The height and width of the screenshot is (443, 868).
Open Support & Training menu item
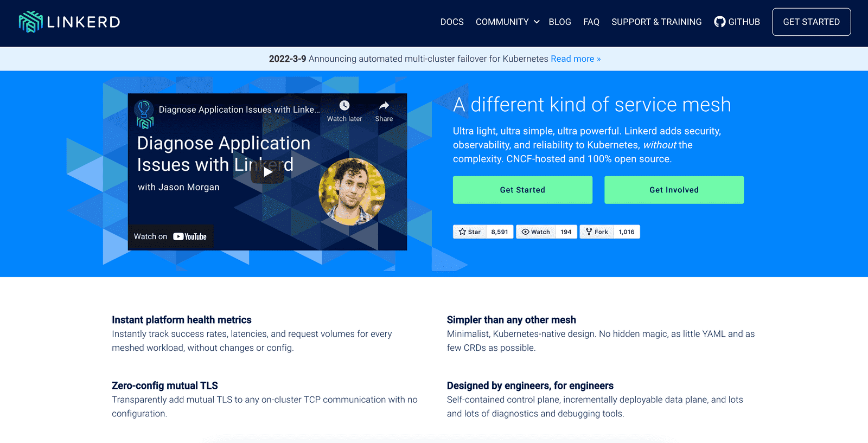(x=656, y=22)
